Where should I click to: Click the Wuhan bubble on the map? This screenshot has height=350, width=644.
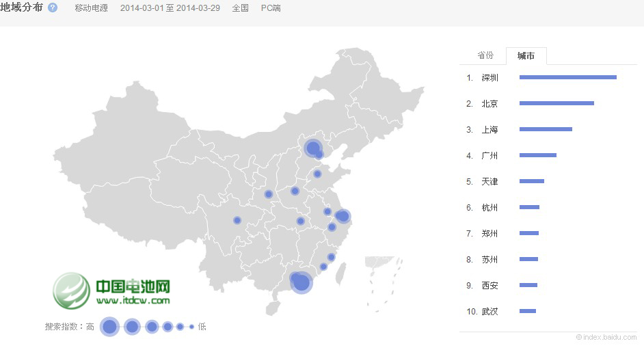[x=300, y=221]
